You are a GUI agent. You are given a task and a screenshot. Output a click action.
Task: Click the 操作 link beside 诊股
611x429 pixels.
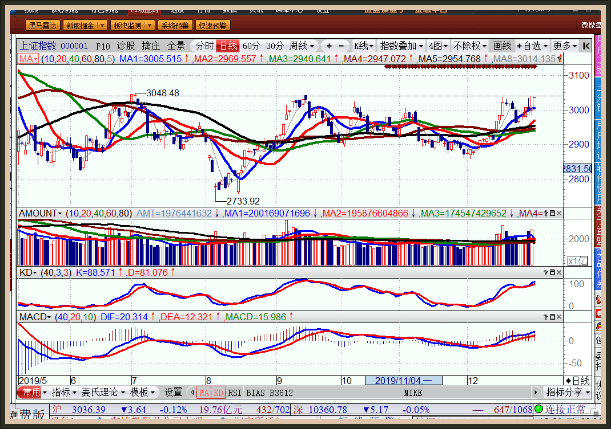pyautogui.click(x=150, y=46)
